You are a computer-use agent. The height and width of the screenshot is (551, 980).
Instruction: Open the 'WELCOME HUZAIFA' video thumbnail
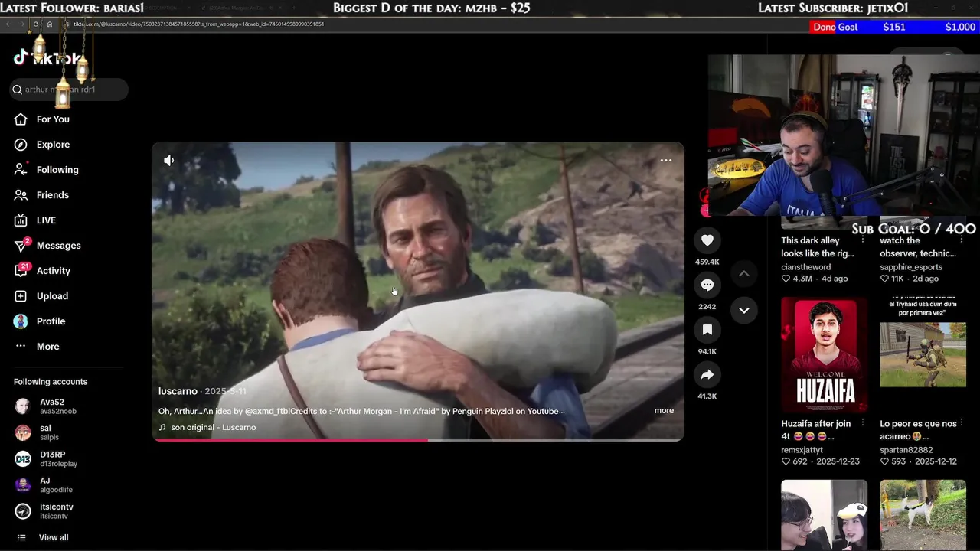click(x=824, y=354)
